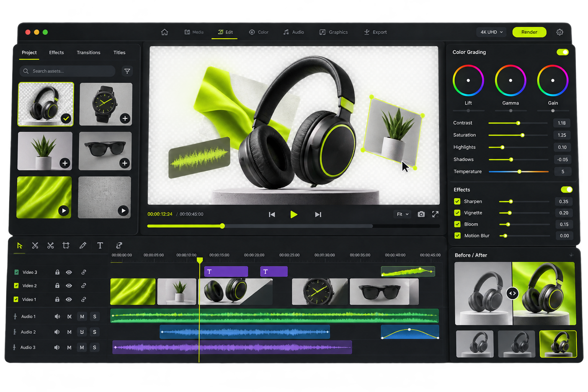
Task: Add the sunglasses asset with plus icon
Action: point(124,163)
